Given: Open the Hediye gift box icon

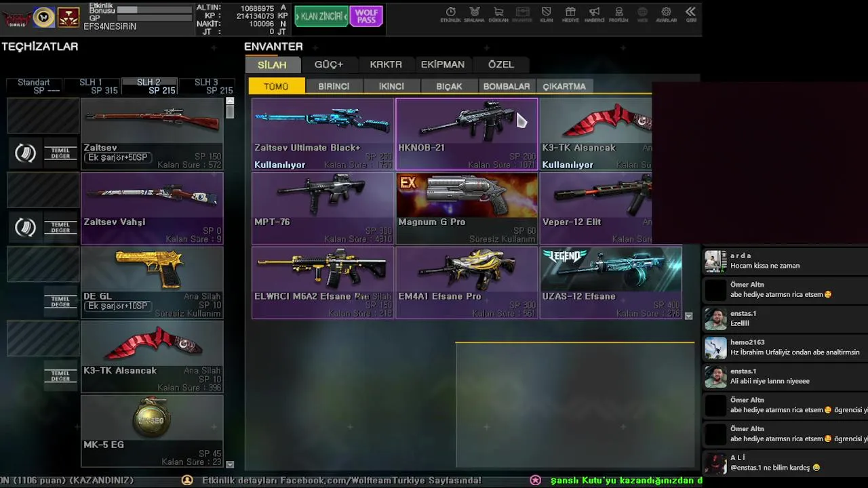Looking at the screenshot, I should 570,14.
